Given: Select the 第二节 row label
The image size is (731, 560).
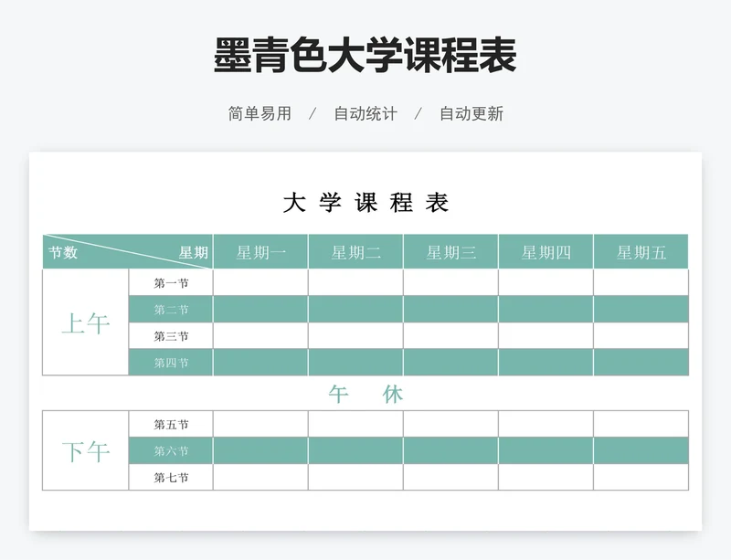Looking at the screenshot, I should pos(172,310).
